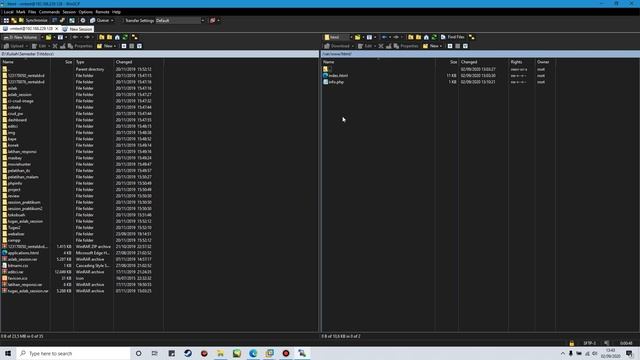Click remote panel Delete X icon
The height and width of the screenshot is (360, 640).
tap(381, 46)
